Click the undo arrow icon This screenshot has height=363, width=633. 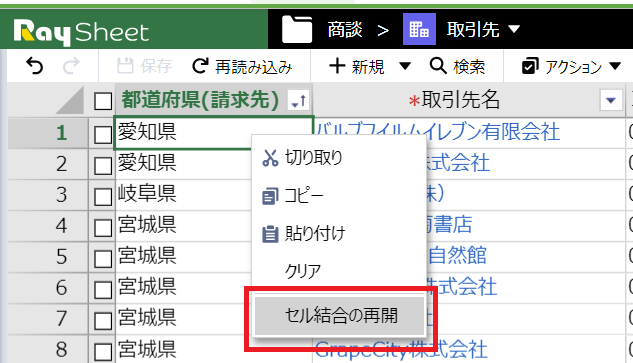point(34,66)
